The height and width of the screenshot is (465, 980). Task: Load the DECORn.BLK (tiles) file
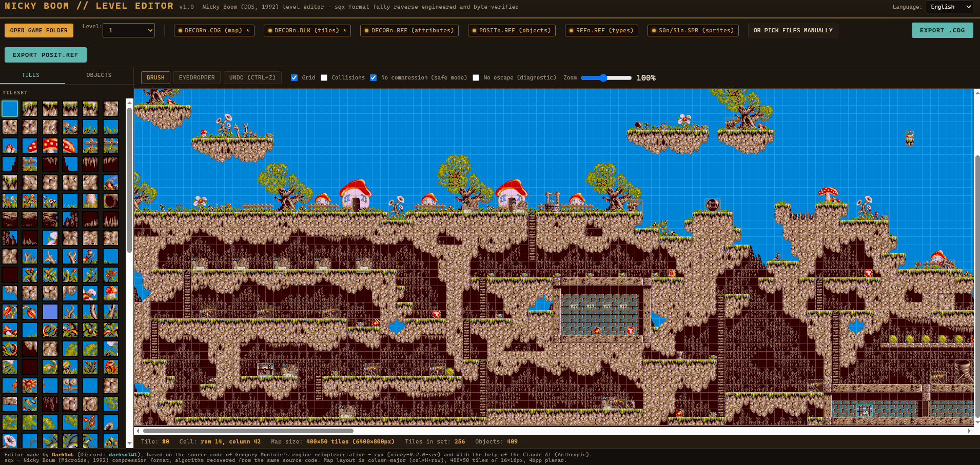[x=307, y=30]
